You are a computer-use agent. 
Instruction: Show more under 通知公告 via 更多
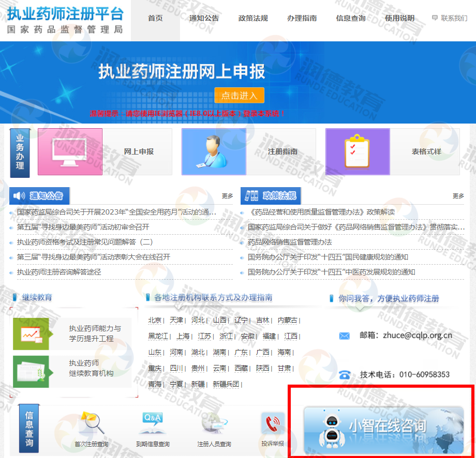click(x=227, y=196)
